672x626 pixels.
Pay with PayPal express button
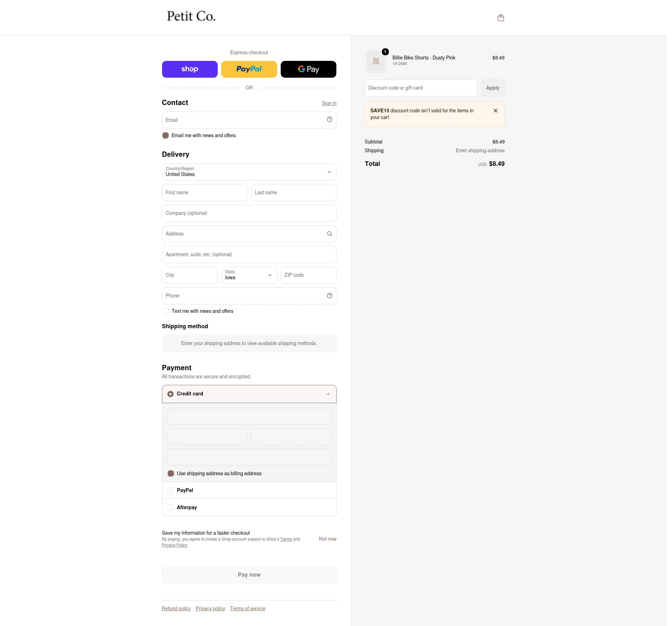(x=249, y=69)
